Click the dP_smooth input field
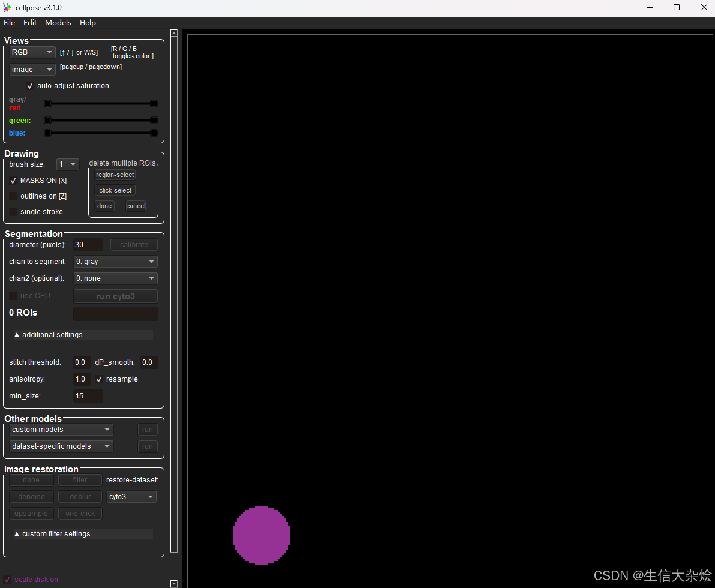This screenshot has width=715, height=588. (x=149, y=362)
